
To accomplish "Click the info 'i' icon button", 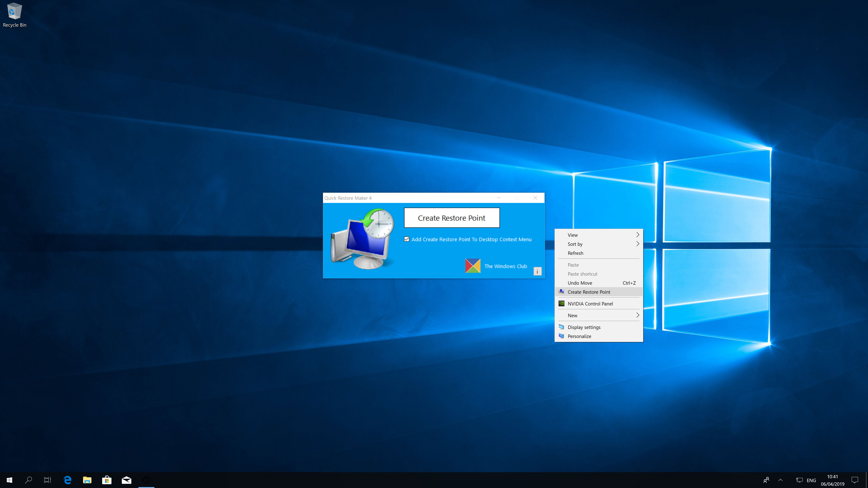I will click(x=538, y=271).
